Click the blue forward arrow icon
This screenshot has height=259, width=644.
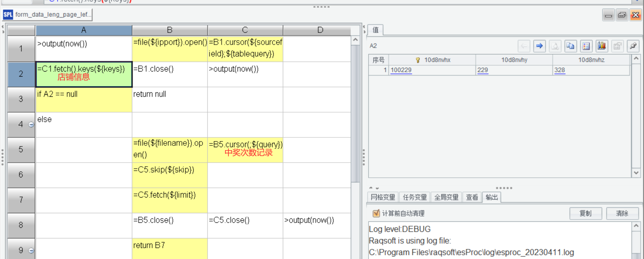(539, 46)
